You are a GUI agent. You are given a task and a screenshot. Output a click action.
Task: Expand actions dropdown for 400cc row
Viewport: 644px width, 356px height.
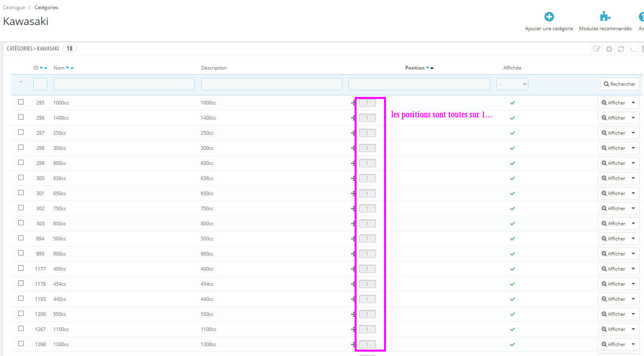[x=633, y=269]
